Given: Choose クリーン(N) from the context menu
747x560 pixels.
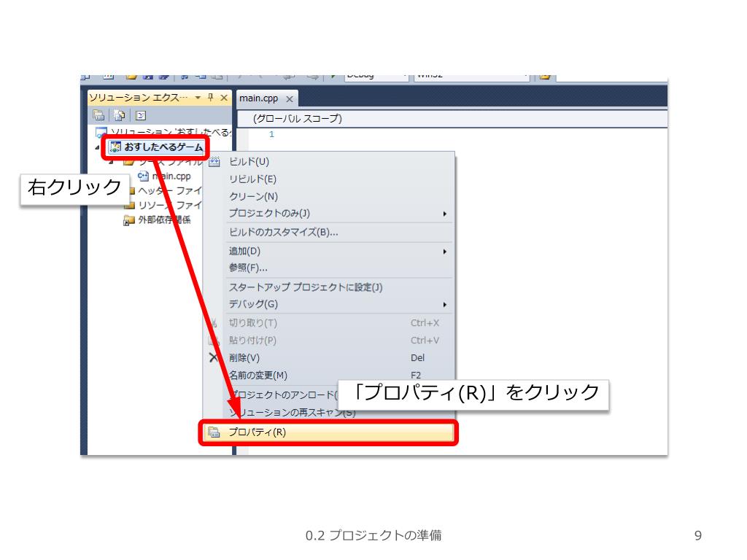Looking at the screenshot, I should 329,196.
